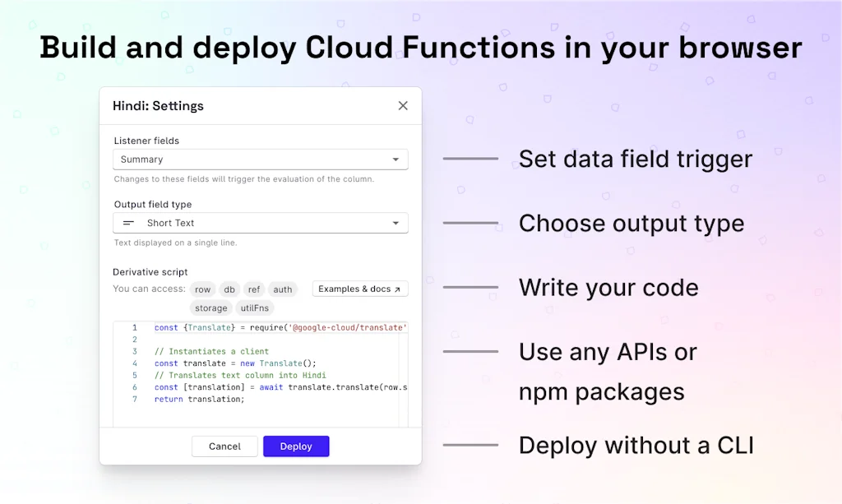Select the ref access chip
The image size is (842, 504).
pyautogui.click(x=254, y=289)
